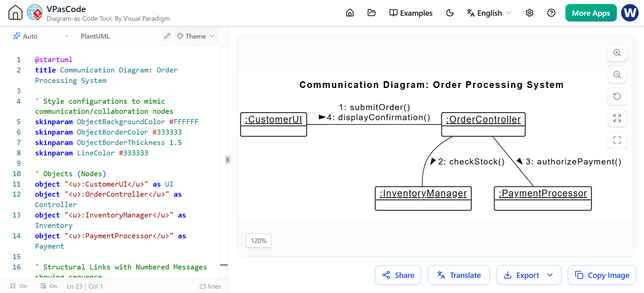Screen dimensions: 644x293
Task: Zoom in the diagram preview
Action: [x=617, y=53]
